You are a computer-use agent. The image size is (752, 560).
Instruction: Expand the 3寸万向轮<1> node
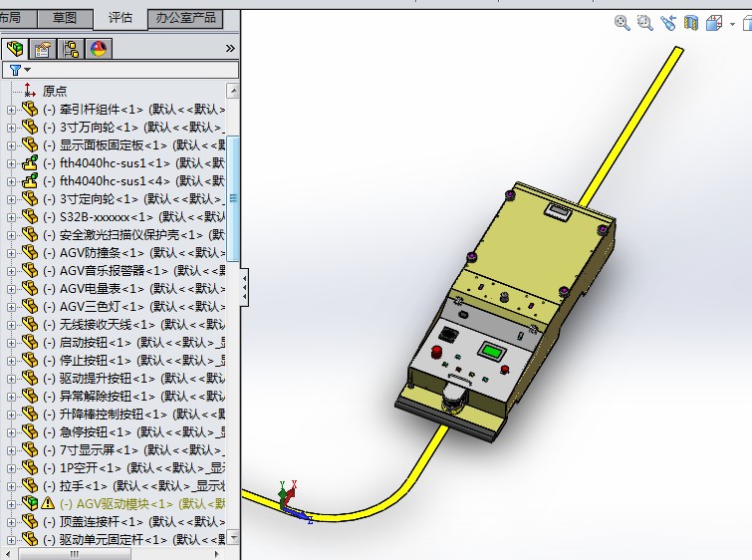pos(11,128)
